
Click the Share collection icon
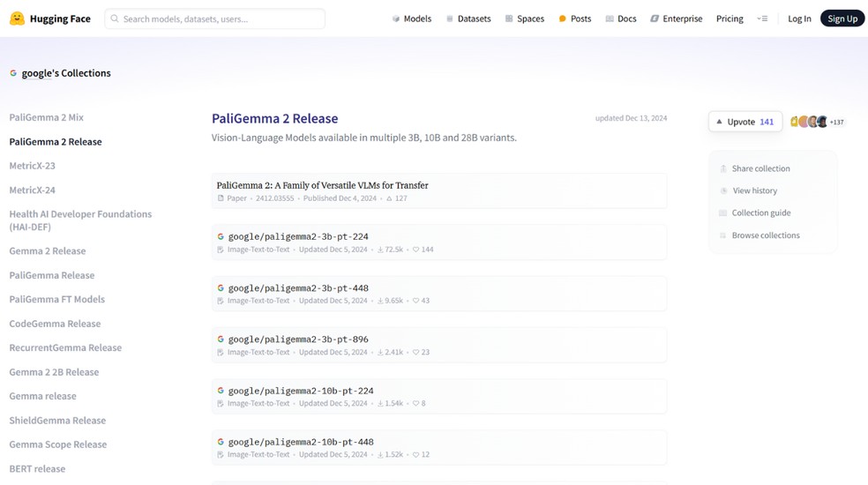point(723,168)
